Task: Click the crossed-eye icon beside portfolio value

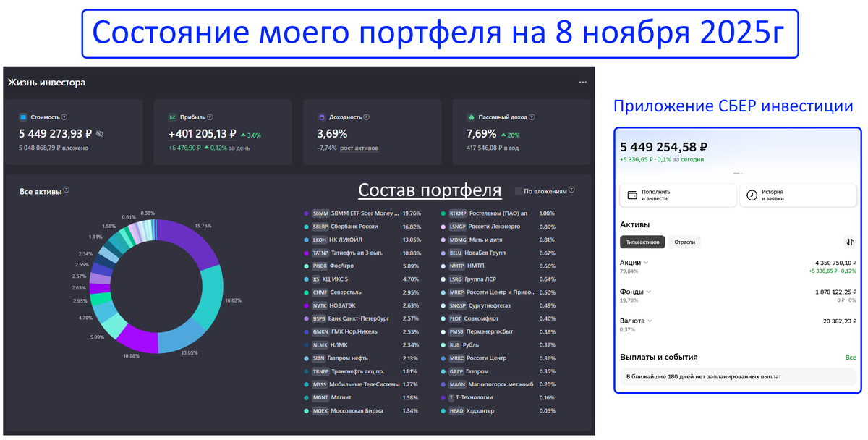Action: pos(100,134)
